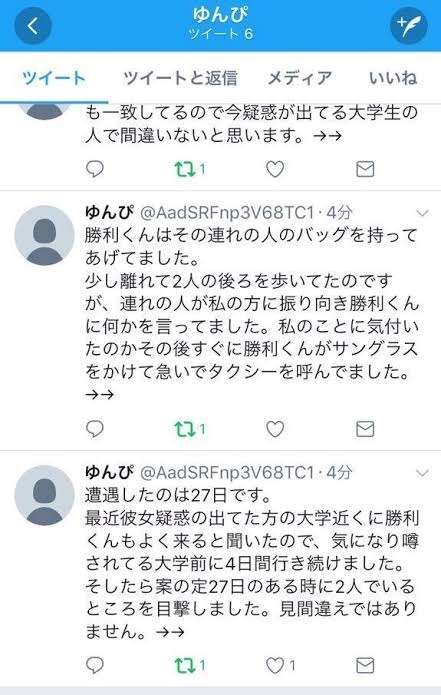Viewport: 441px width, 695px height.
Task: Select the いいね tab
Action: [393, 78]
